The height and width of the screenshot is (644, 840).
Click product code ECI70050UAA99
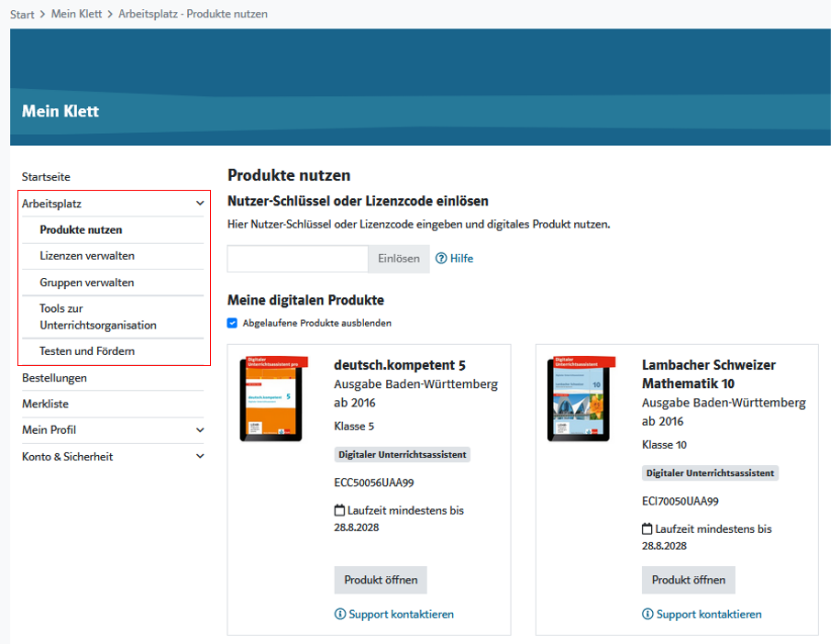[x=680, y=502]
